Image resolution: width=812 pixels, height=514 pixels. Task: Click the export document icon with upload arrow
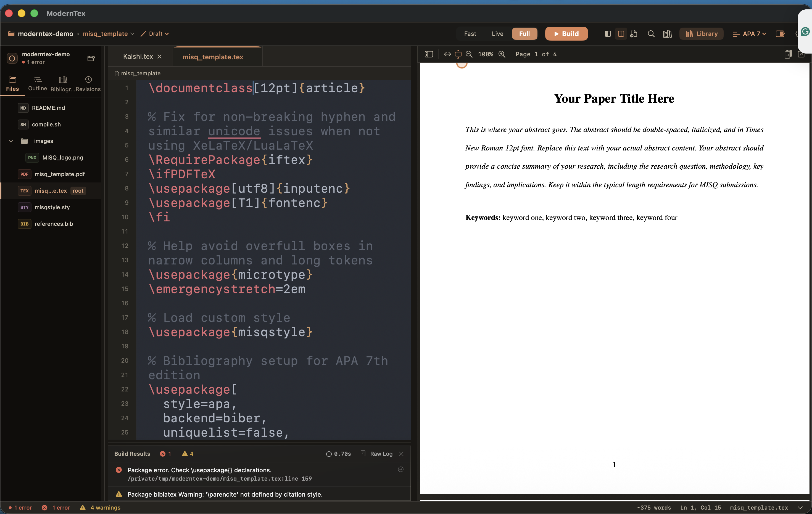634,34
